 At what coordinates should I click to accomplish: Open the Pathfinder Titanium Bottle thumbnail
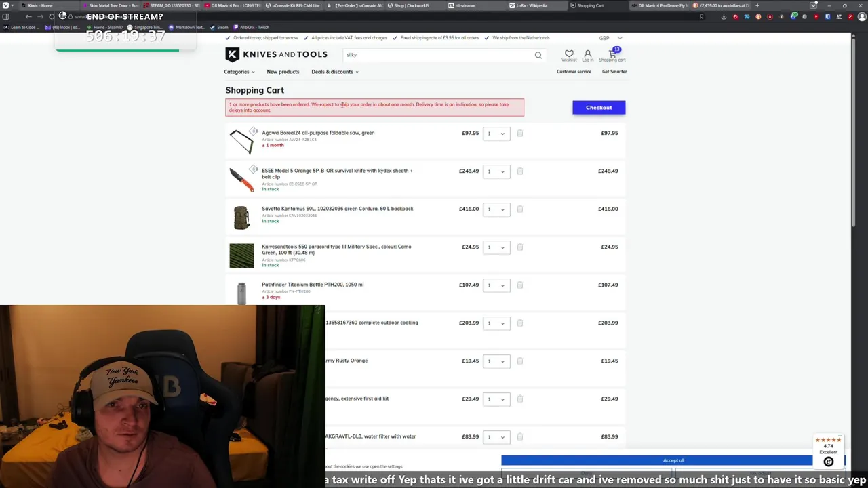(x=241, y=293)
